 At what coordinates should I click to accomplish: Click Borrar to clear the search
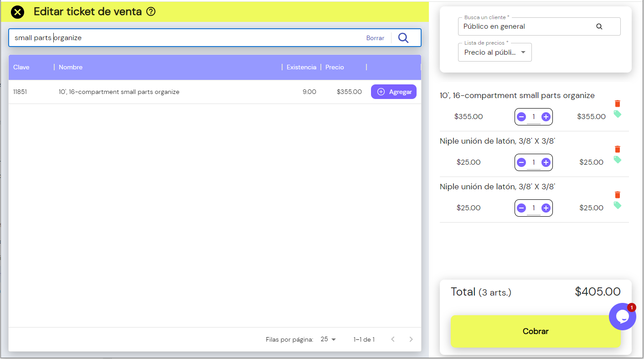pos(375,38)
